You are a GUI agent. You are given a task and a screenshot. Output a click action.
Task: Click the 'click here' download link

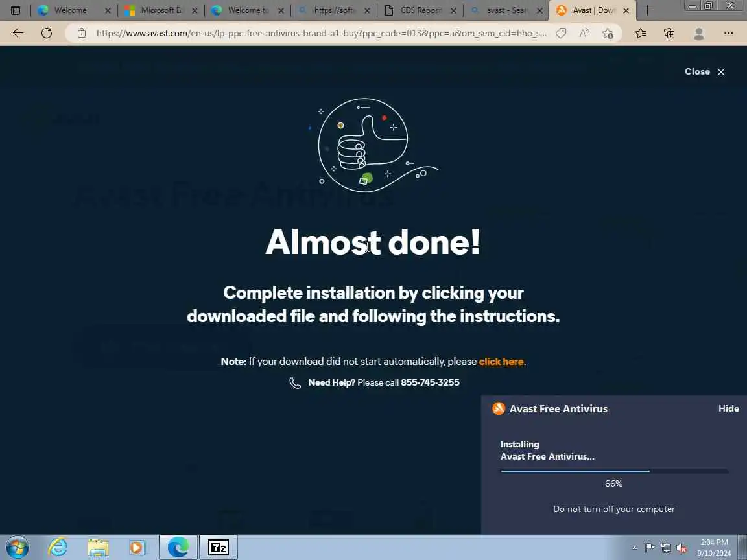pyautogui.click(x=501, y=362)
